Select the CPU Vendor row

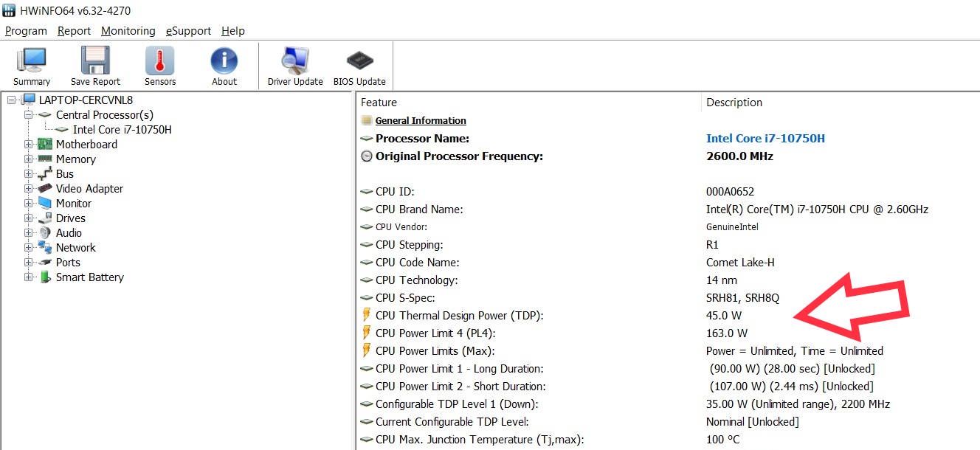pyautogui.click(x=668, y=226)
